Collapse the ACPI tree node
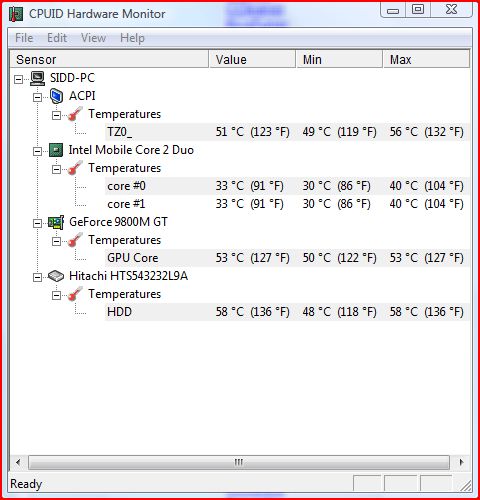This screenshot has height=500, width=480. [37, 97]
